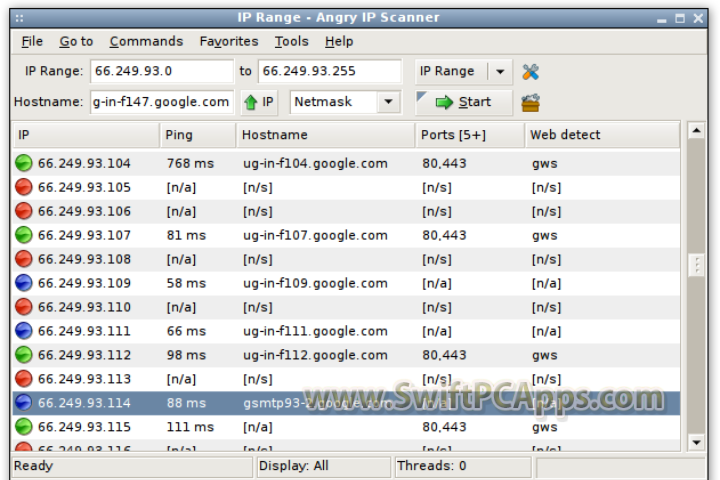720x480 pixels.
Task: Sort by the IP column header
Action: pyautogui.click(x=86, y=135)
